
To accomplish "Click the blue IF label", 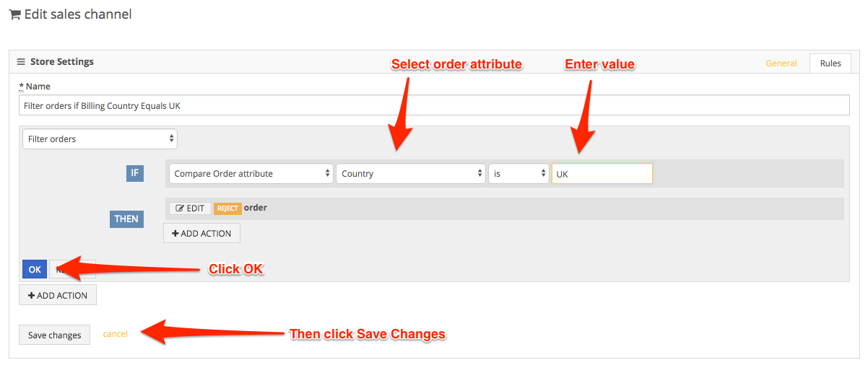I will point(135,173).
